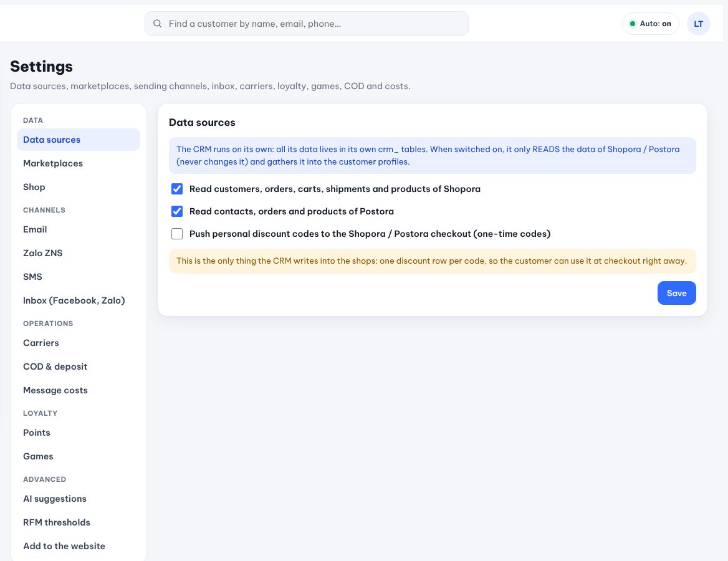Open the LT user avatar menu
Screen dimensions: 728x561
(x=698, y=24)
